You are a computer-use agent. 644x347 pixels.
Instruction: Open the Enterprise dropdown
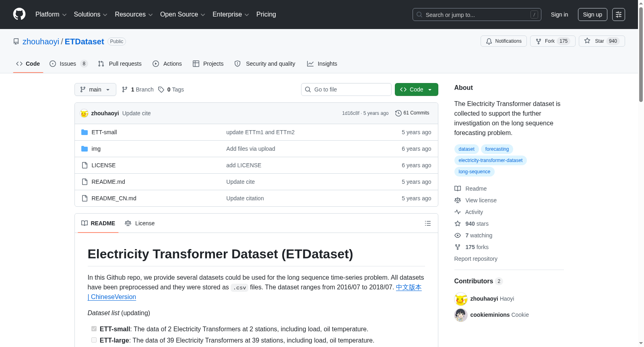pyautogui.click(x=231, y=15)
